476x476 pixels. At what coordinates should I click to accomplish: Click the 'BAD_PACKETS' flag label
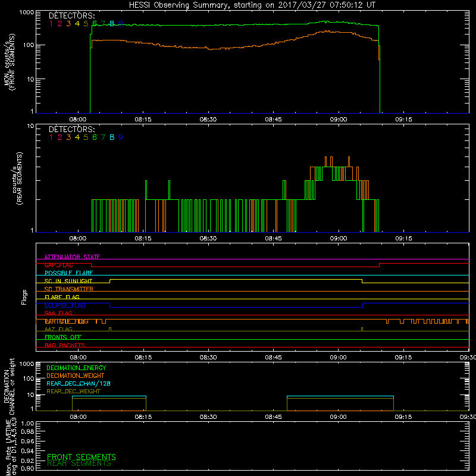[x=65, y=345]
